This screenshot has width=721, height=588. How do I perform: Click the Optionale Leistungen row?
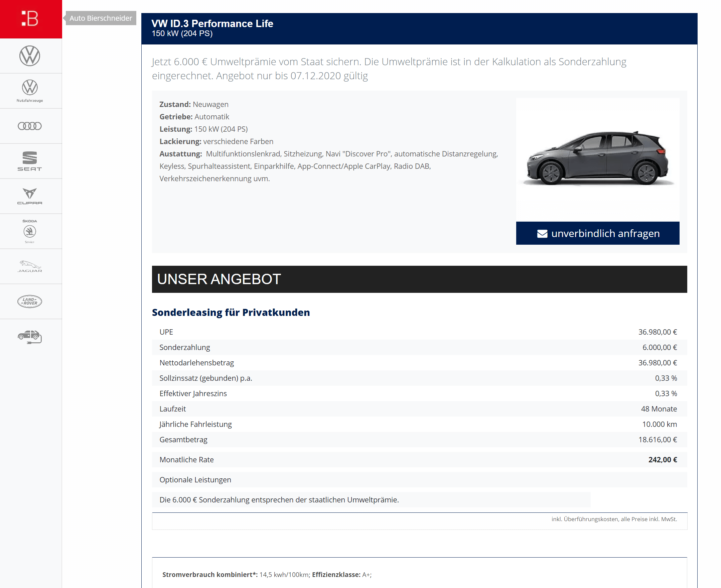(419, 480)
